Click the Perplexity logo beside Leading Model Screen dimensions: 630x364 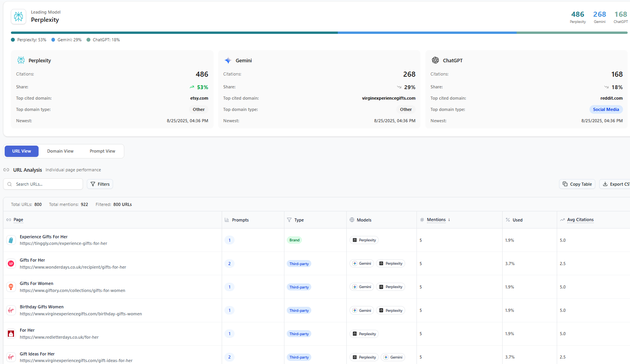pyautogui.click(x=18, y=16)
